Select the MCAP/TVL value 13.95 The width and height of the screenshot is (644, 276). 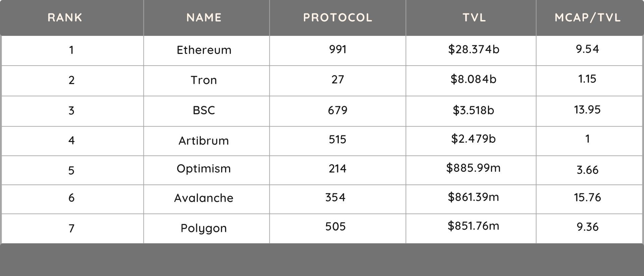point(587,110)
